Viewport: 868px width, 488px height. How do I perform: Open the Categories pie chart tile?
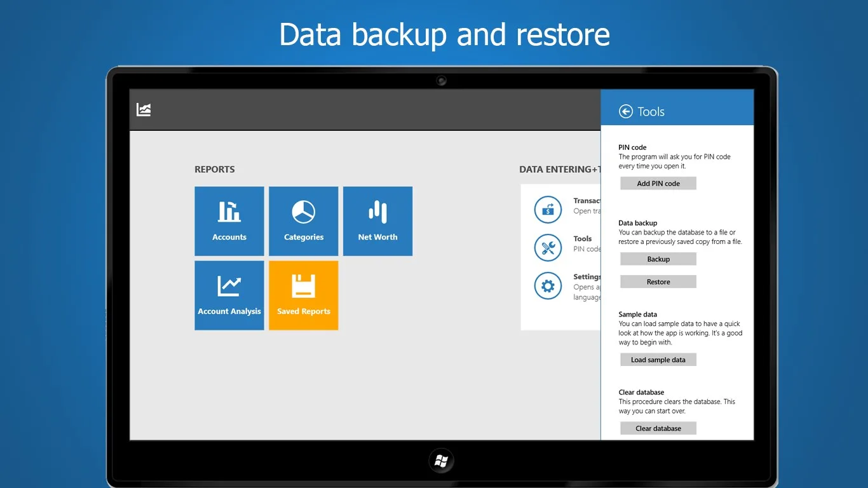click(x=304, y=221)
